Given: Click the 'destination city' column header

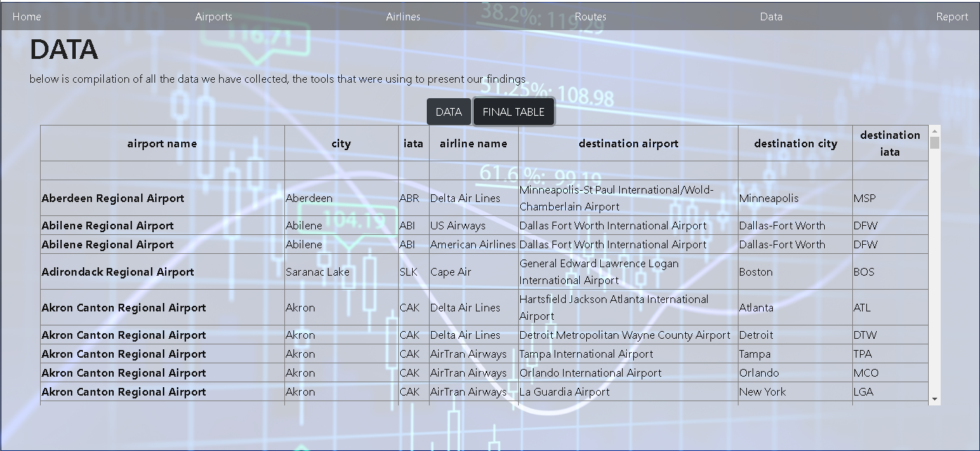Looking at the screenshot, I should (795, 143).
